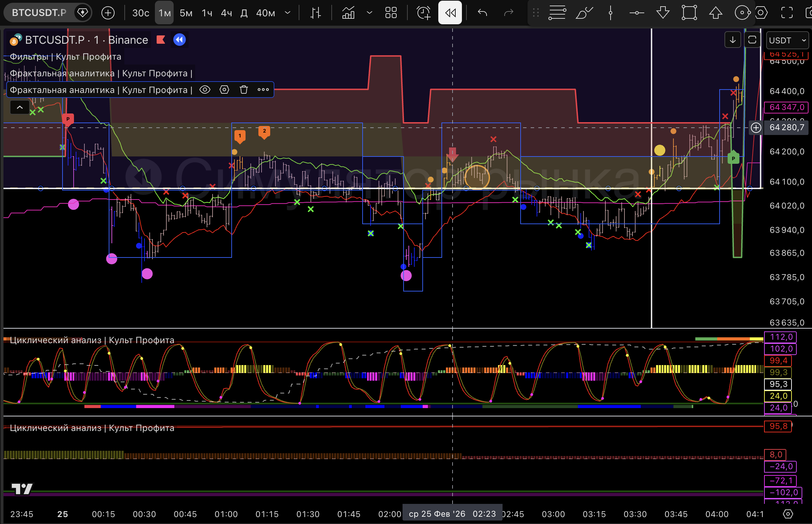This screenshot has height=524, width=812.
Task: Click the create alert clock icon
Action: click(x=423, y=13)
